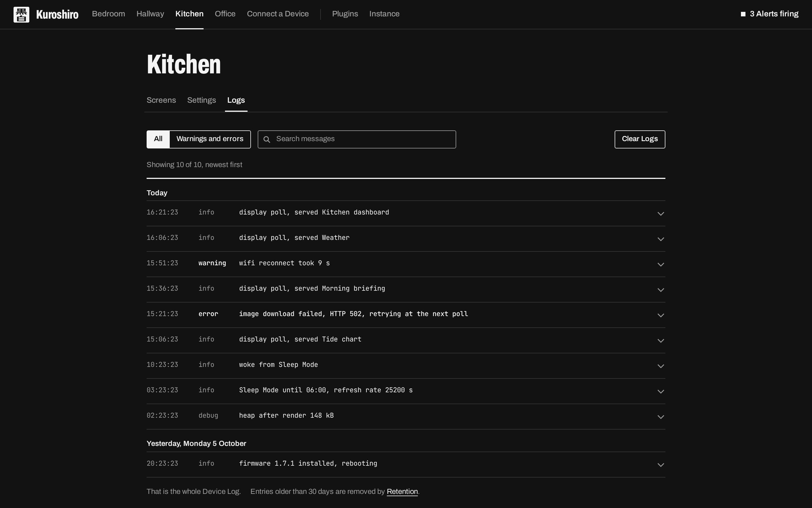812x508 pixels.
Task: Focus the Search messages field
Action: (x=357, y=139)
